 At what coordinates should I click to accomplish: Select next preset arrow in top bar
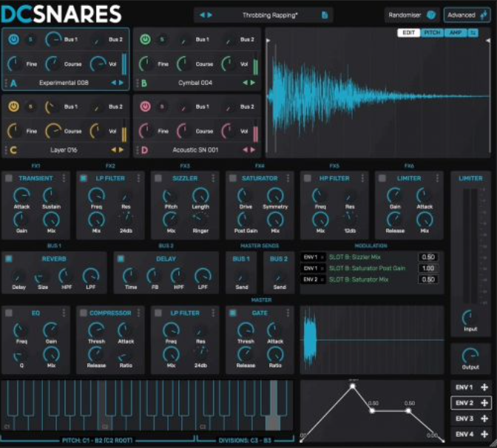pyautogui.click(x=209, y=15)
